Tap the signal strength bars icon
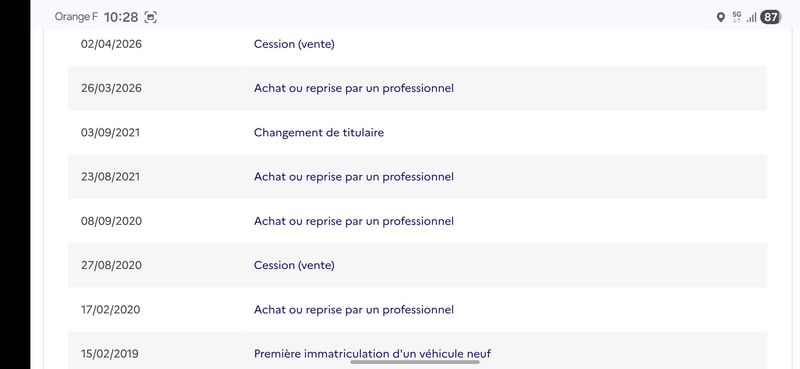Image resolution: width=800 pixels, height=369 pixels. [751, 18]
